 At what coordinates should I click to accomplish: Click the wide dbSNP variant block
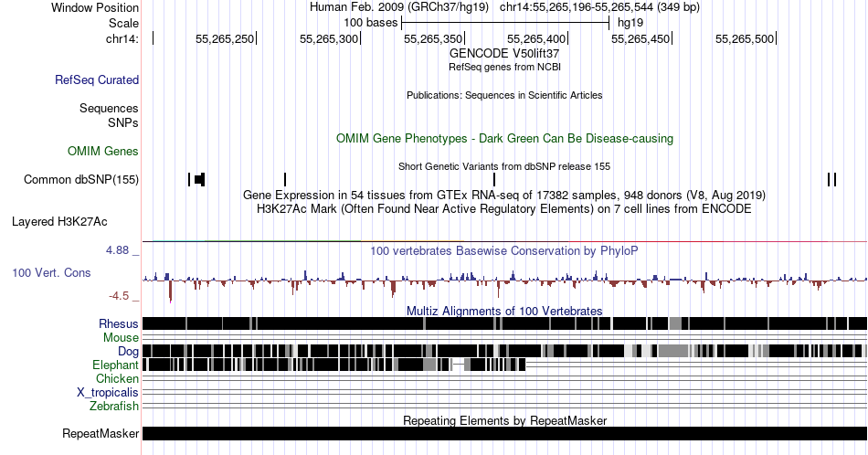pyautogui.click(x=200, y=179)
